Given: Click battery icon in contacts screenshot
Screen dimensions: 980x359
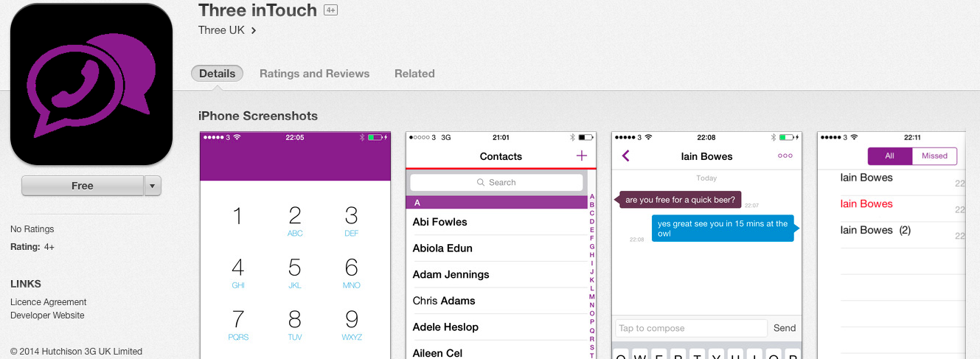Looking at the screenshot, I should pyautogui.click(x=586, y=137).
